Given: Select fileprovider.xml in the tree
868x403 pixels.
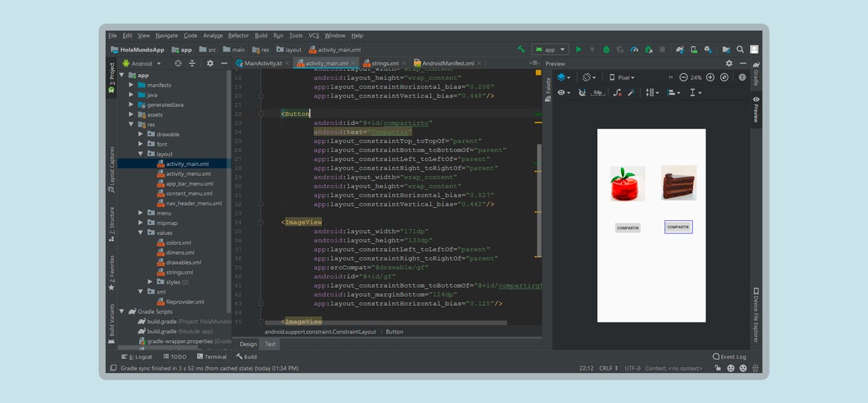Looking at the screenshot, I should 185,302.
